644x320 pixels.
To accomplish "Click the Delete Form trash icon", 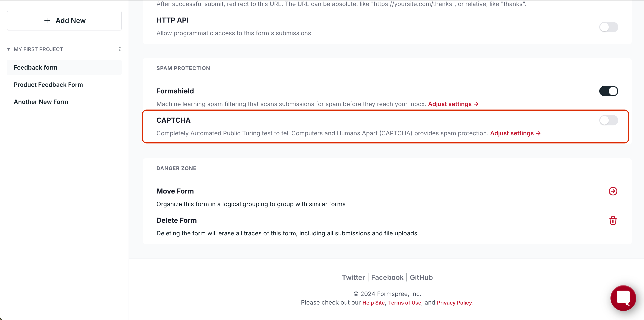I will [613, 220].
